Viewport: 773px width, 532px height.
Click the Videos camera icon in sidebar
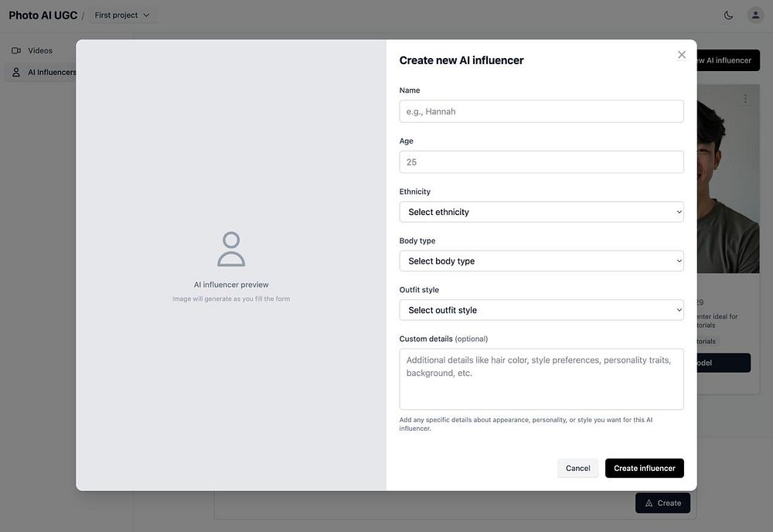point(16,50)
